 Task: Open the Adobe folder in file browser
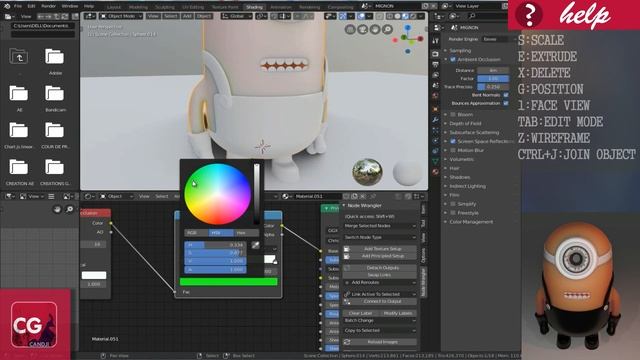point(55,57)
